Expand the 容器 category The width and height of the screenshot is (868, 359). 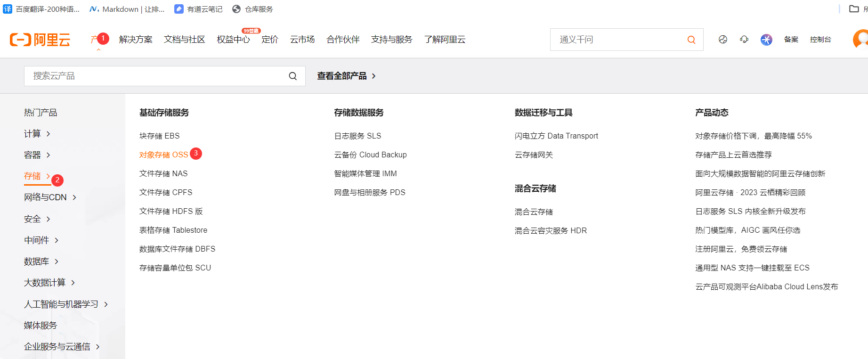point(37,155)
